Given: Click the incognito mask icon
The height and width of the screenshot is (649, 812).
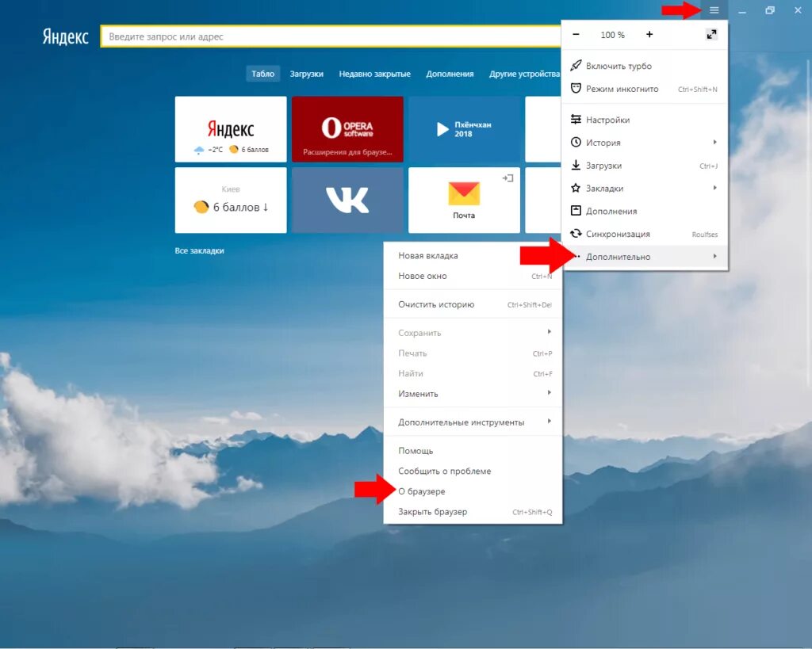Looking at the screenshot, I should click(x=576, y=89).
